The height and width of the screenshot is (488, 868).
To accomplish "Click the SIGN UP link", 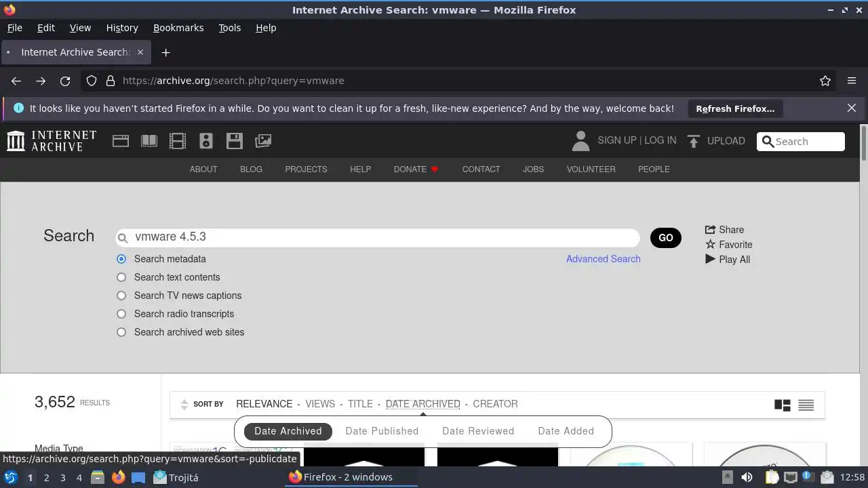I will 616,140.
